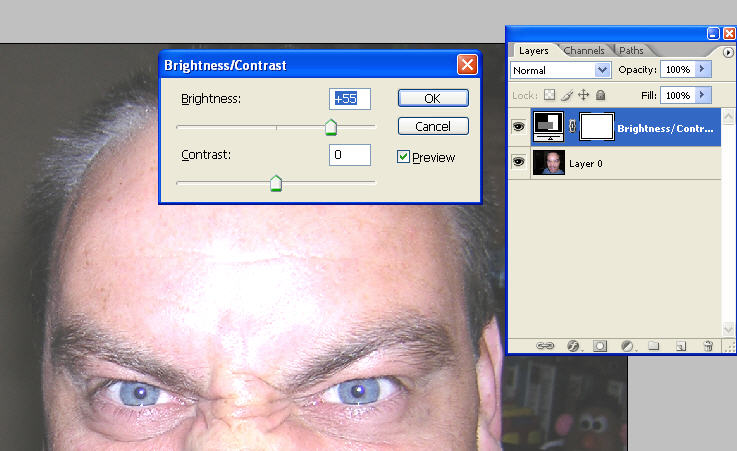Click the Brightness slider handle

(331, 127)
